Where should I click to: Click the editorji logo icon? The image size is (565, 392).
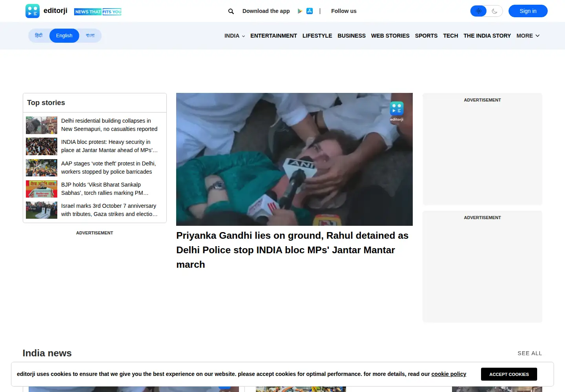[32, 11]
